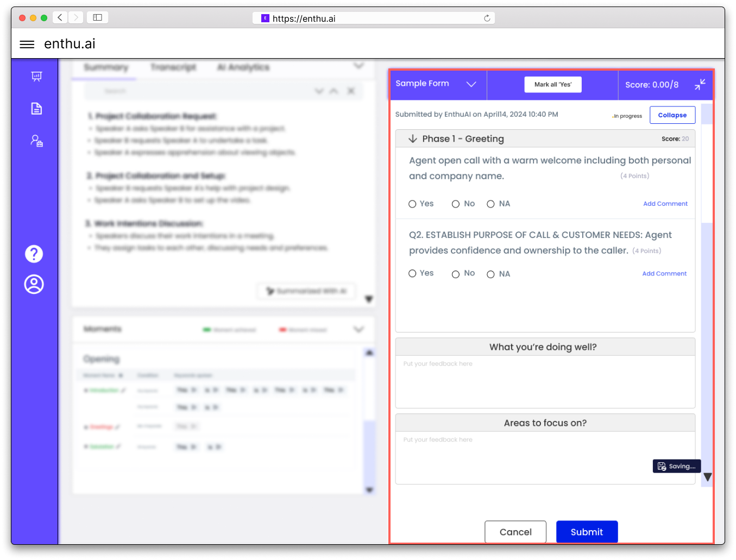
Task: Open the Sample Form dropdown chevron
Action: [471, 84]
